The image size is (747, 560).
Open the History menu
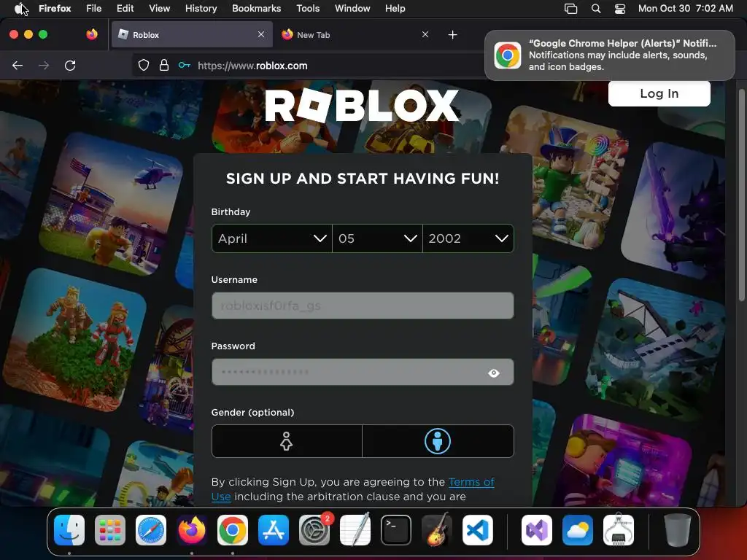pyautogui.click(x=201, y=8)
